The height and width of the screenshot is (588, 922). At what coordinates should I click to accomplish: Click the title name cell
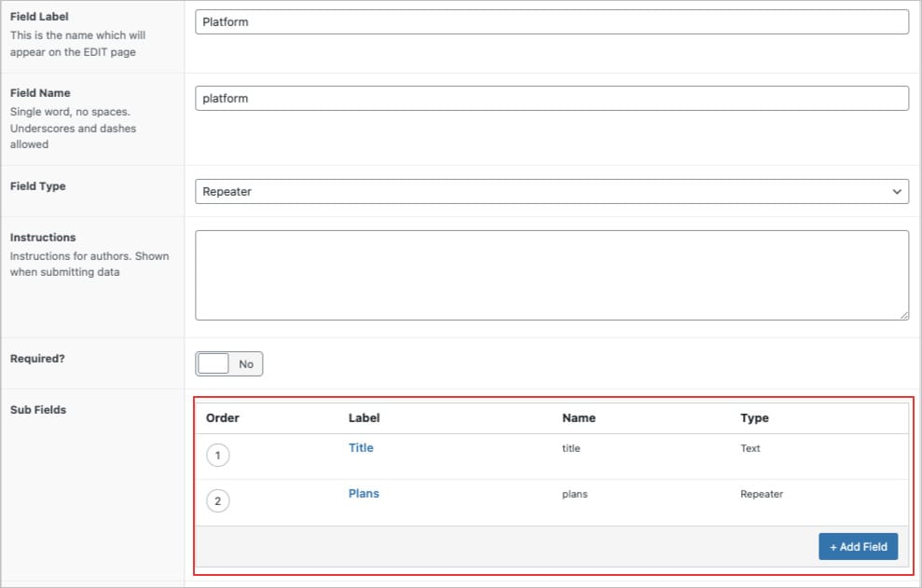tap(571, 448)
